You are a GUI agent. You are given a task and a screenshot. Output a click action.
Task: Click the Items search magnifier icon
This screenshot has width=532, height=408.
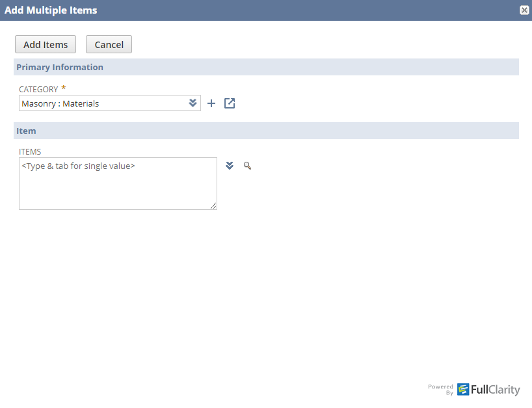(x=247, y=166)
